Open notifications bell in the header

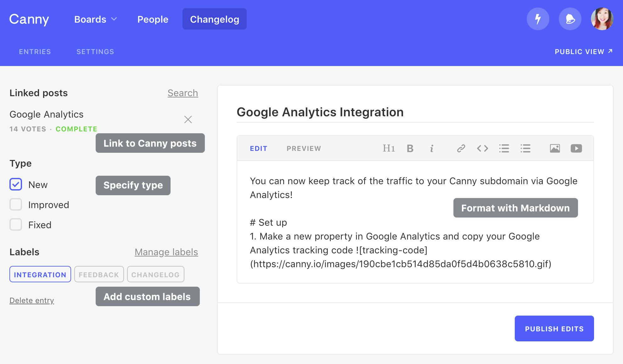(570, 19)
